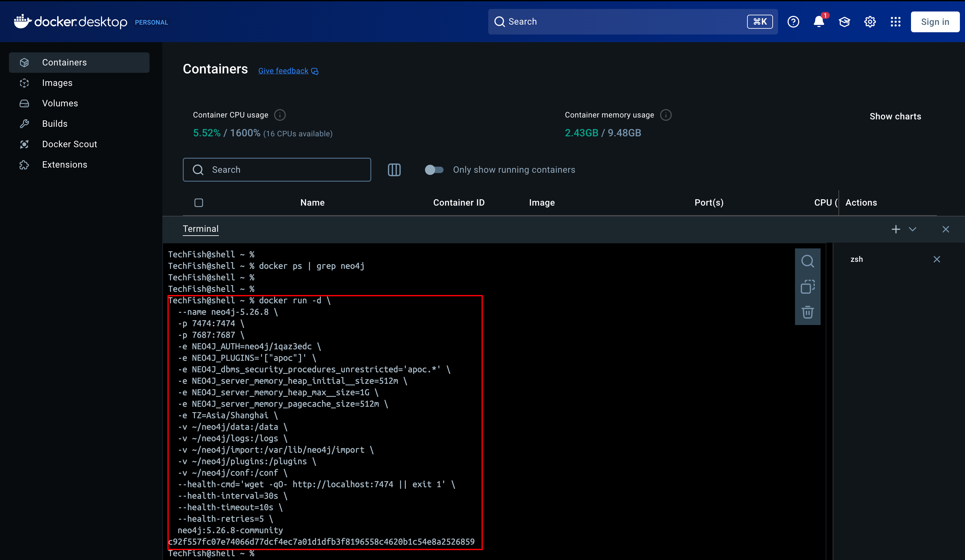Click memory usage info icon

tap(666, 115)
